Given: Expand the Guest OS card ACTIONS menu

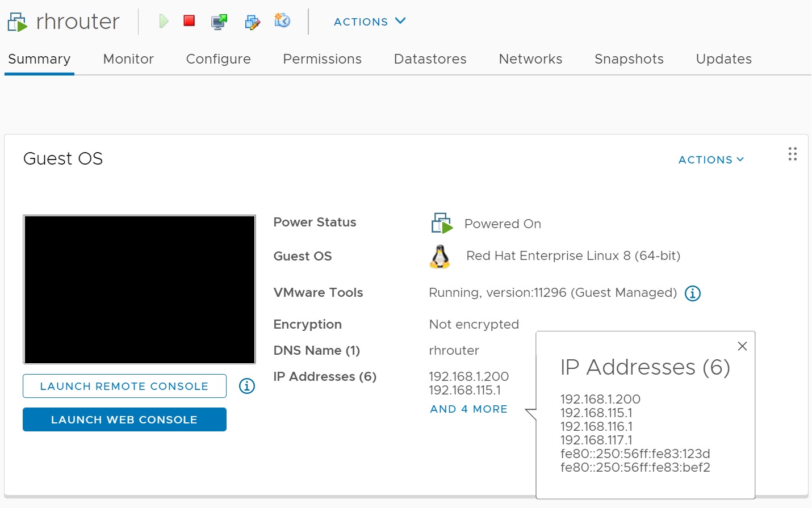Looking at the screenshot, I should tap(710, 160).
